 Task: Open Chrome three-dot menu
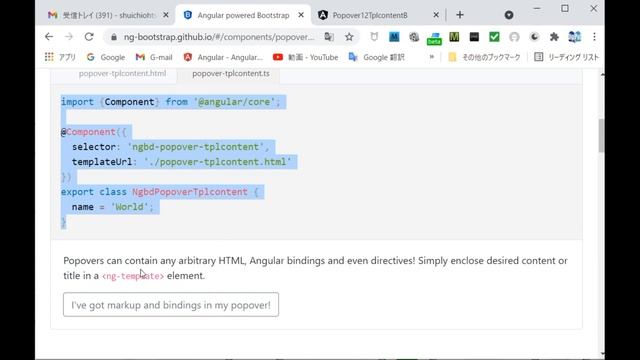(594, 37)
